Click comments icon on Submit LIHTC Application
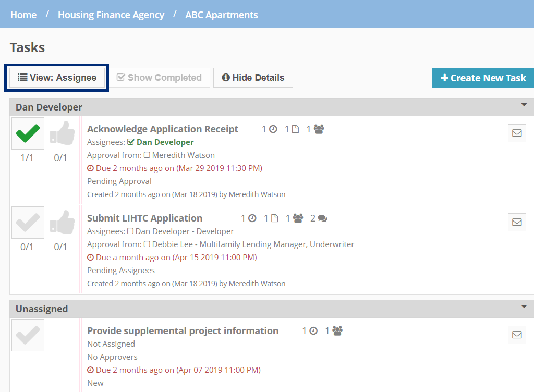The image size is (534, 392). 322,218
